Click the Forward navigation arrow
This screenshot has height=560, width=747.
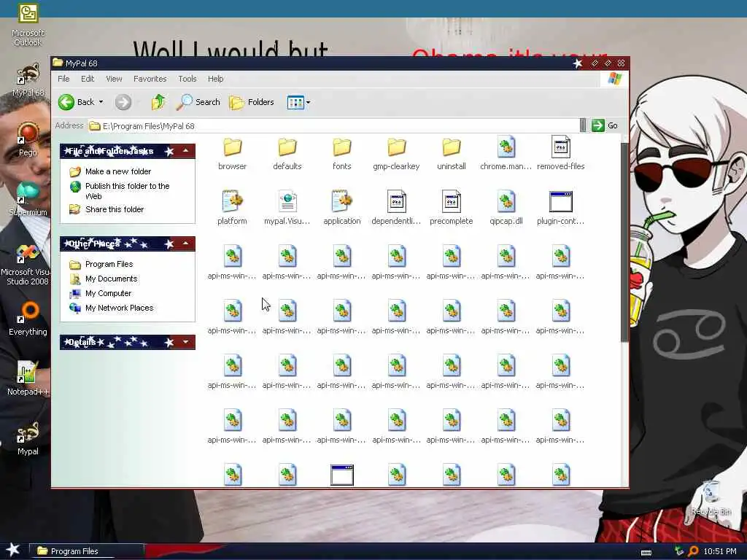coord(123,102)
